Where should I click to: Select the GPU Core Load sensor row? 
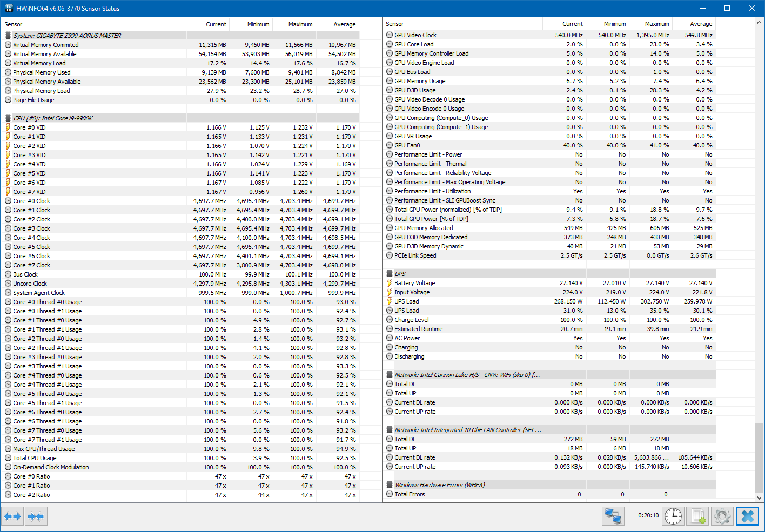coord(550,44)
